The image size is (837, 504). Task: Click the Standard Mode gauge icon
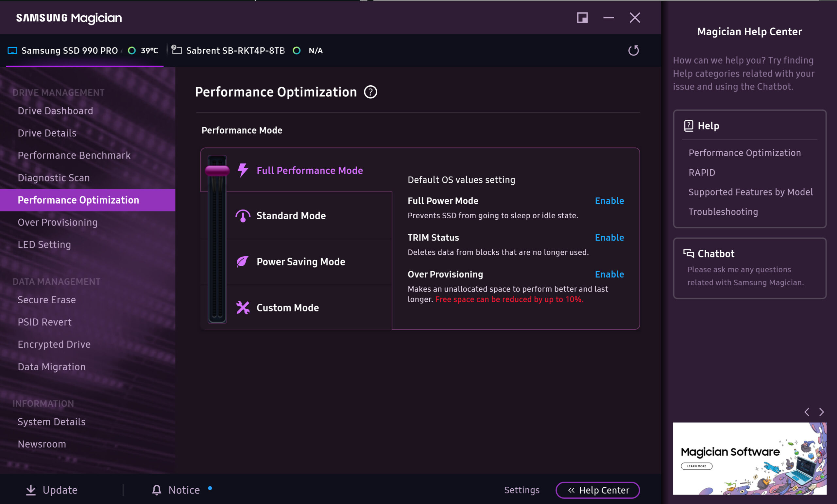pos(243,216)
